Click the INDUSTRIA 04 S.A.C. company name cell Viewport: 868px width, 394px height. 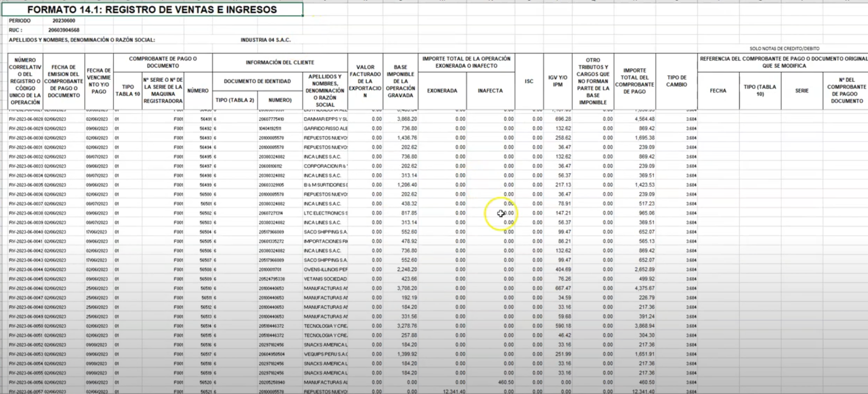pos(265,40)
